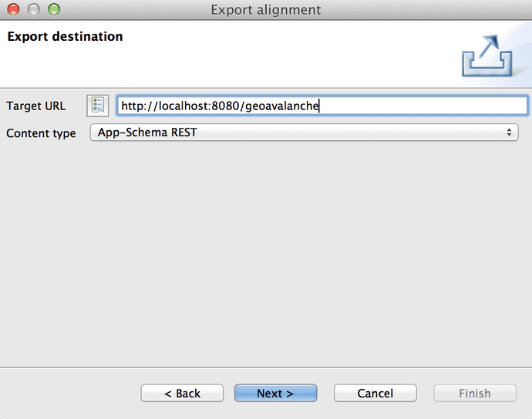Click the Export alignment title bar

266,10
